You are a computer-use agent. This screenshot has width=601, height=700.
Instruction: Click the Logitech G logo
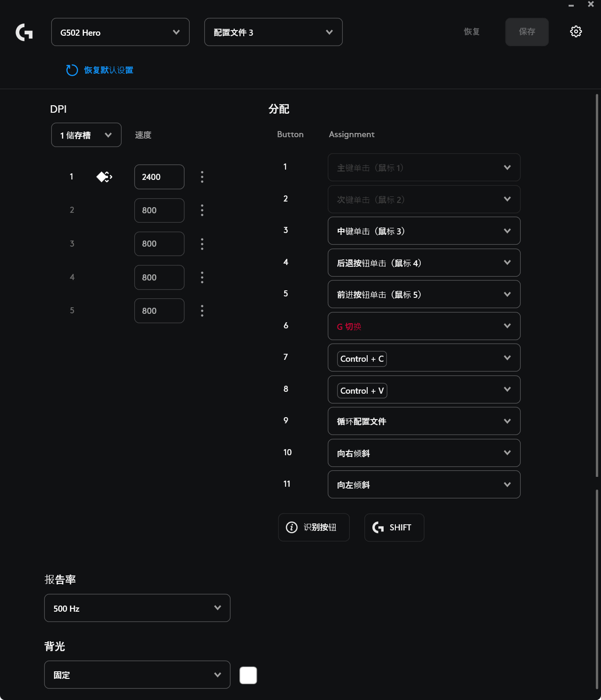pyautogui.click(x=24, y=32)
